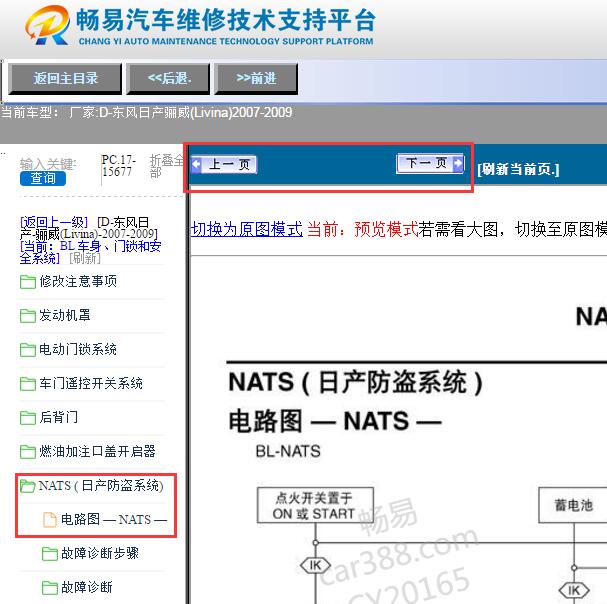Click 折叠全部 to collapse the tree
Viewport: 607px width, 604px height.
coord(166,166)
